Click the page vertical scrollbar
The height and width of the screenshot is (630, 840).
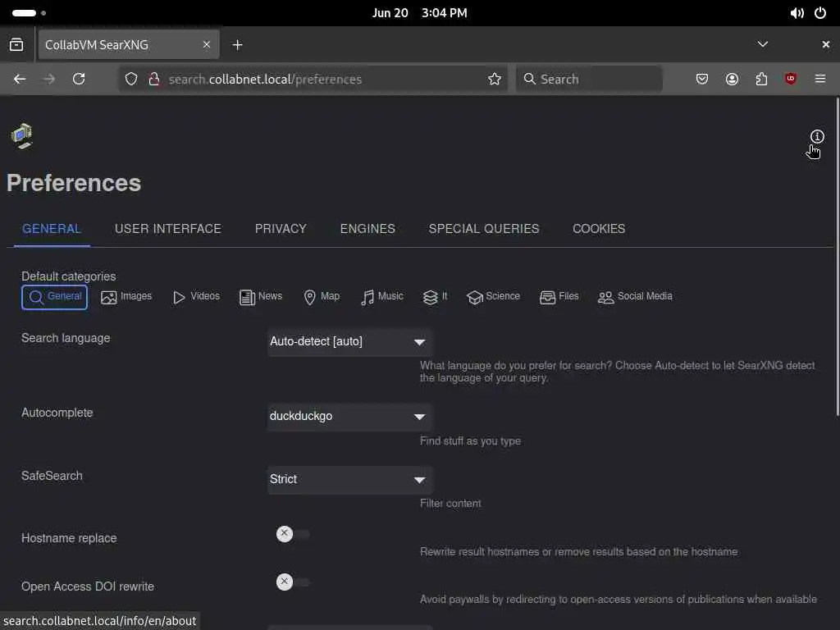coord(838,256)
